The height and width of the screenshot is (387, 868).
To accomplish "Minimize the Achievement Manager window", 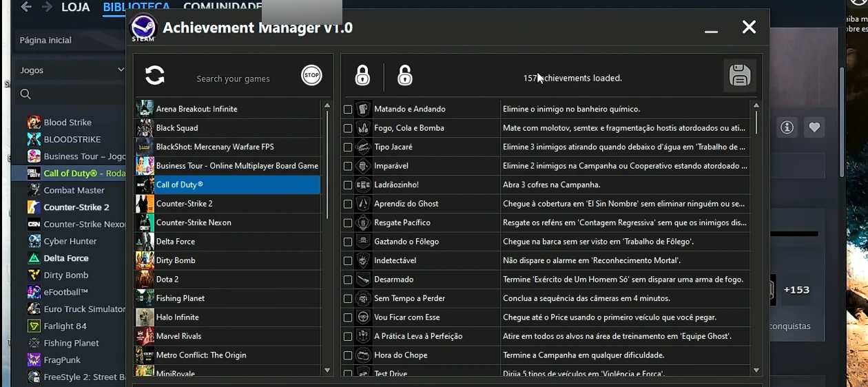I will 711,31.
